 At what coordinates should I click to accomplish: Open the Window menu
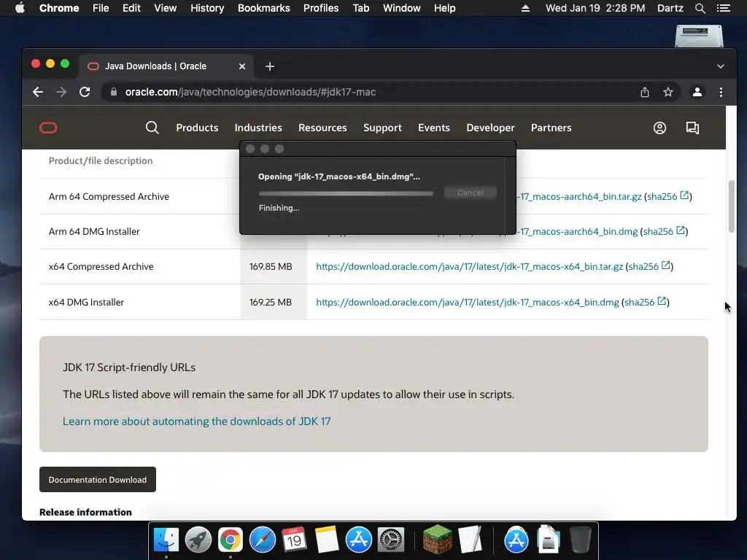pos(402,8)
